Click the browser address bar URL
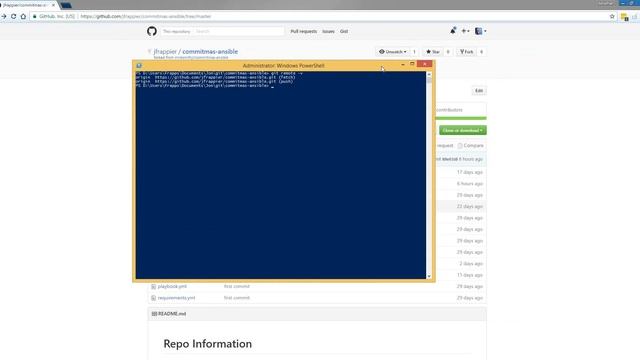The height and width of the screenshot is (360, 640). pos(146,16)
